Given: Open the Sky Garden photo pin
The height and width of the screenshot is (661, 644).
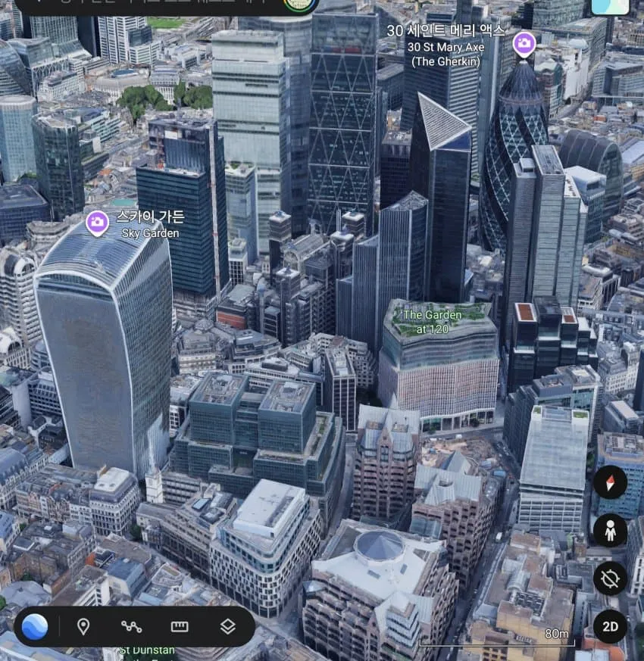Looking at the screenshot, I should point(98,222).
